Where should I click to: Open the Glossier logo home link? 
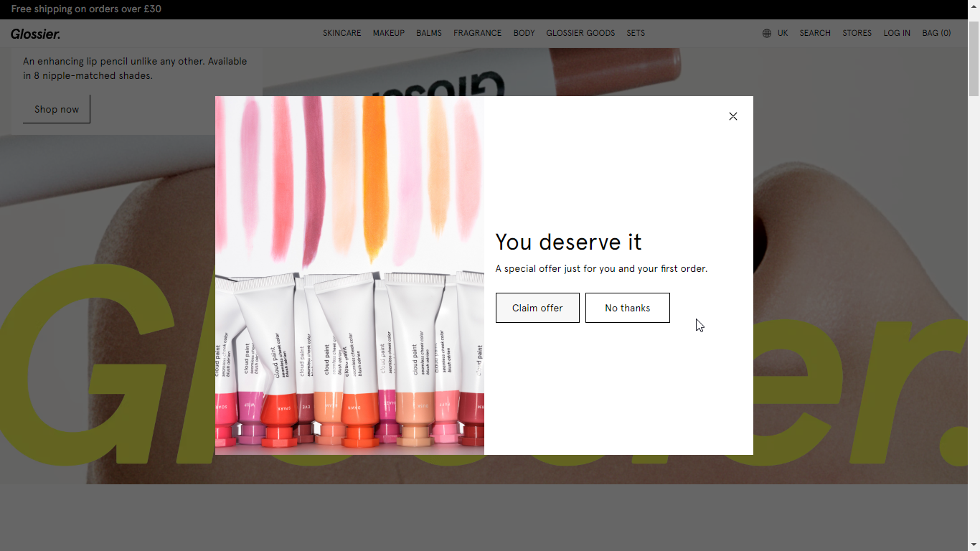(x=35, y=34)
